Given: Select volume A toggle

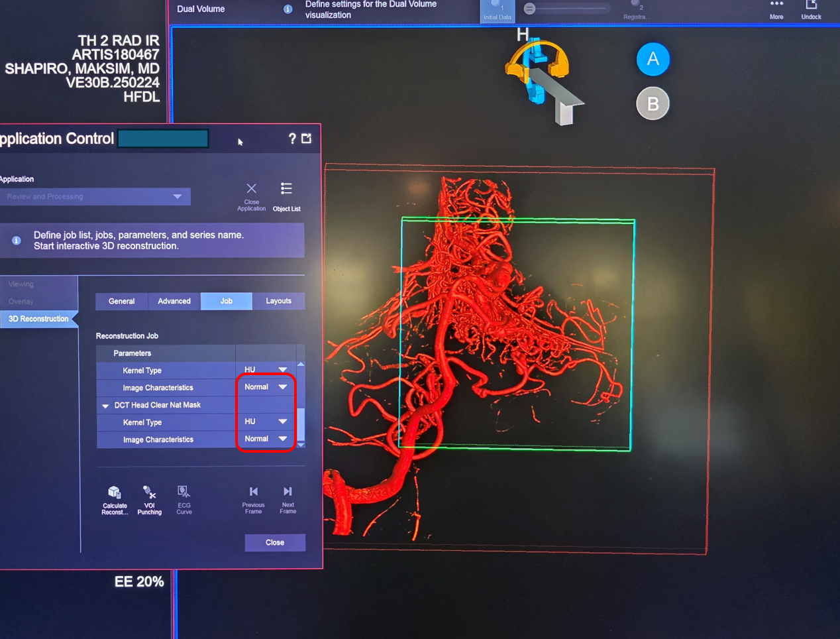Looking at the screenshot, I should pos(653,60).
